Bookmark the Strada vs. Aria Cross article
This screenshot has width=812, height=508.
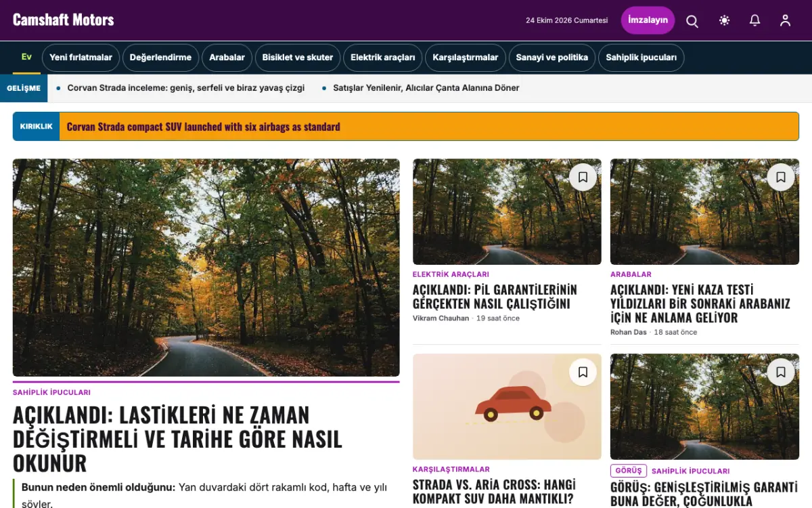583,372
